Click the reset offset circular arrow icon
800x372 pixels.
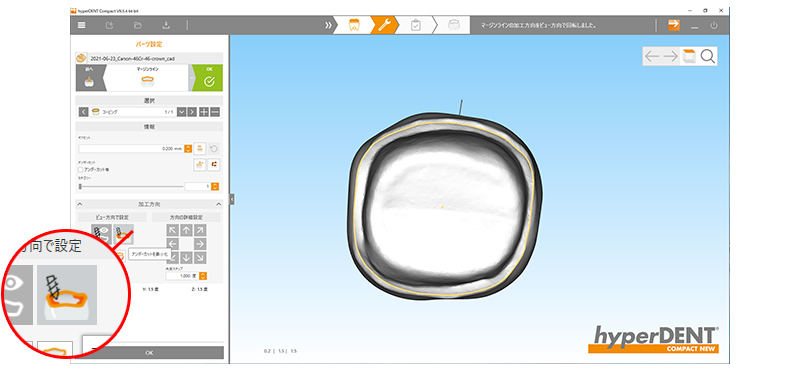214,148
